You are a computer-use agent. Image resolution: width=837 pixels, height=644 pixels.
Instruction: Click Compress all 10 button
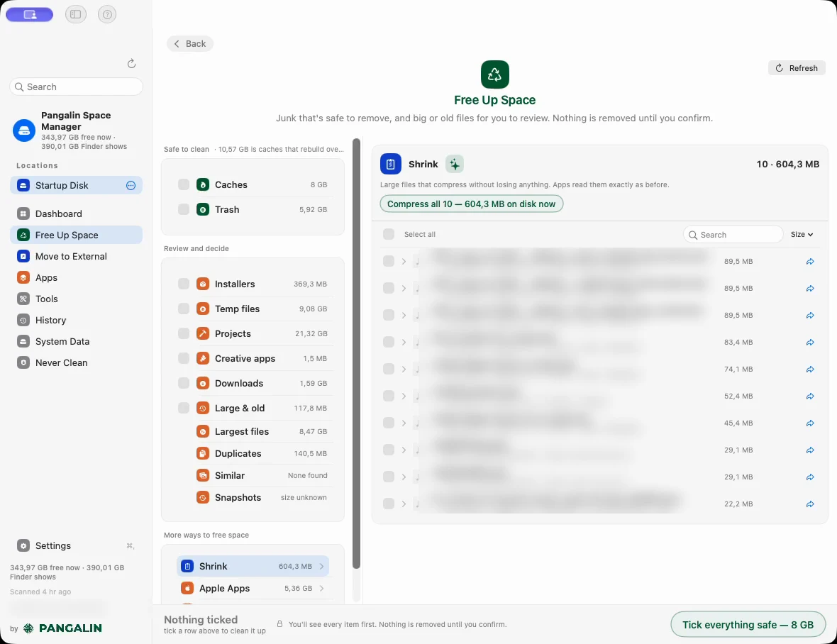472,204
